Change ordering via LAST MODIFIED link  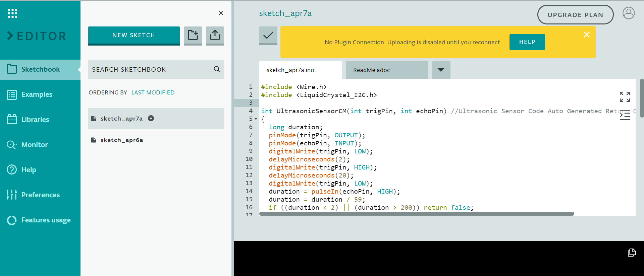coord(153,92)
